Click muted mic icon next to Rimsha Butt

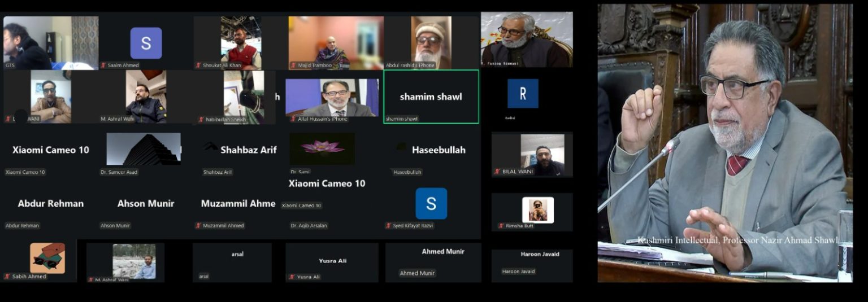[501, 226]
